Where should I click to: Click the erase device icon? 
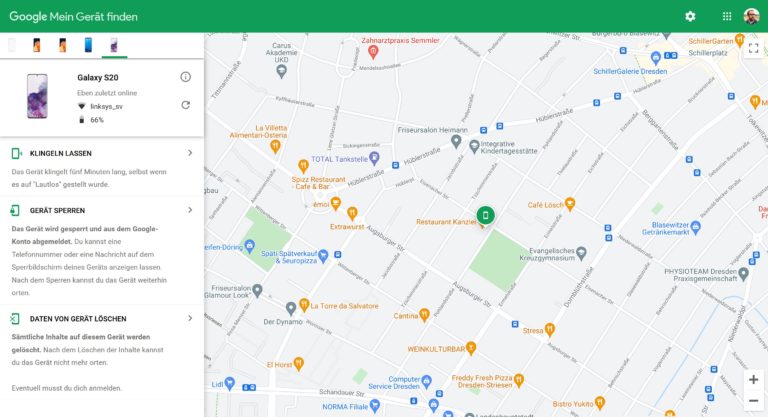click(x=15, y=319)
